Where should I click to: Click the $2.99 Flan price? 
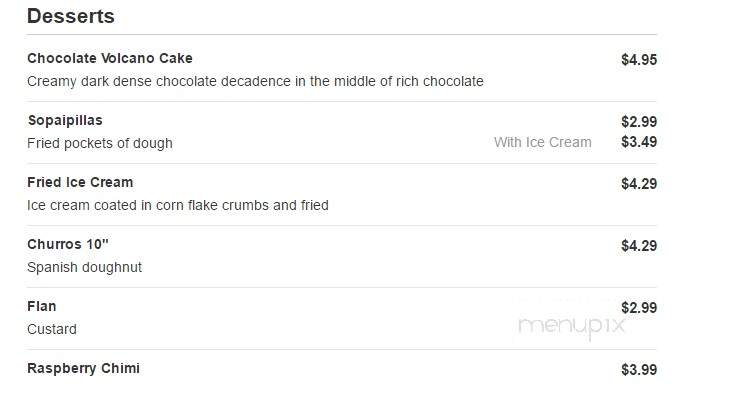tap(639, 308)
